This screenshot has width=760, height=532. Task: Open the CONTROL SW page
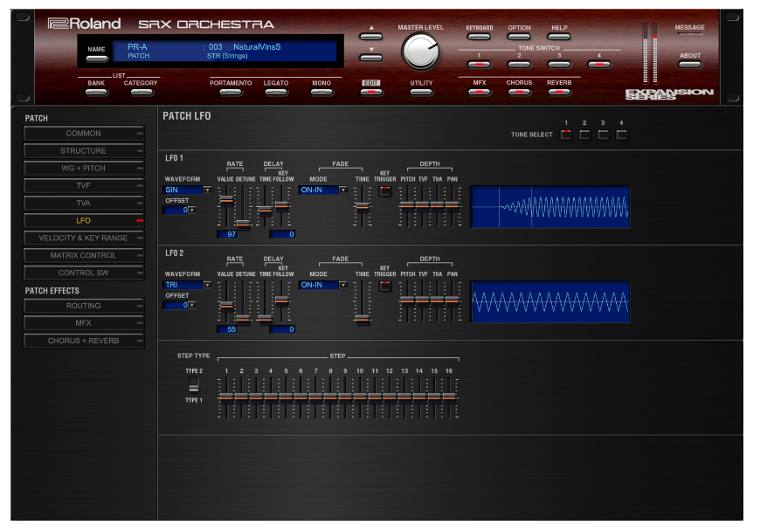tap(83, 273)
